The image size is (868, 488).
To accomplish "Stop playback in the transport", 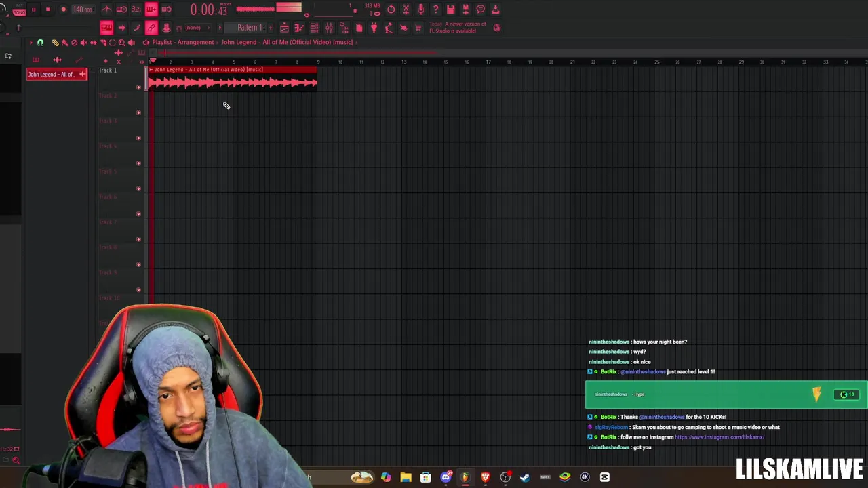I will [x=48, y=9].
